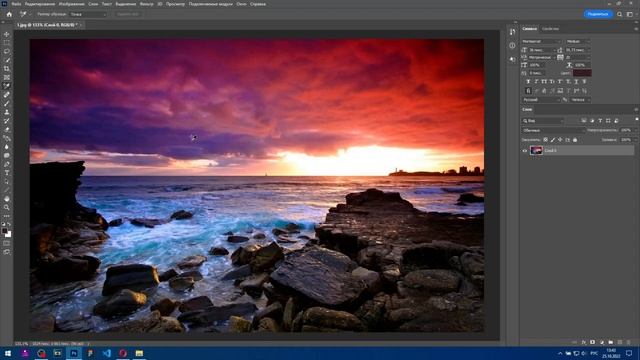Viewport: 640px width, 360px height.
Task: Select the Frame tool
Action: pyautogui.click(x=7, y=77)
